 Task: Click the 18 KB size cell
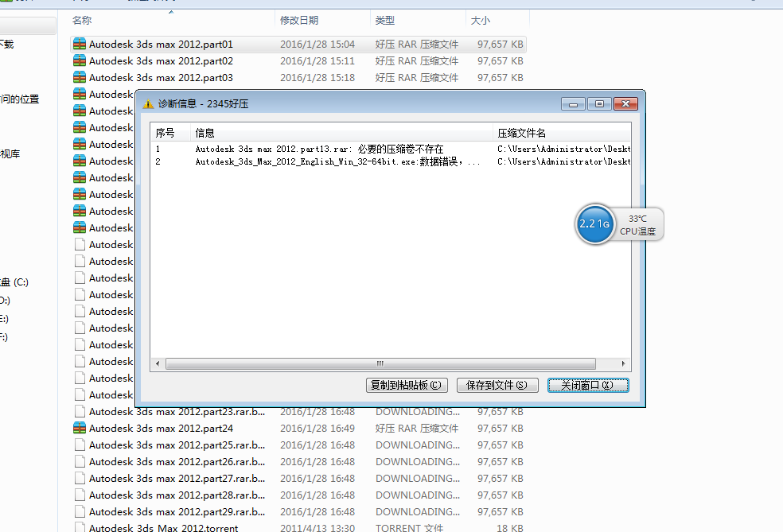tap(510, 527)
